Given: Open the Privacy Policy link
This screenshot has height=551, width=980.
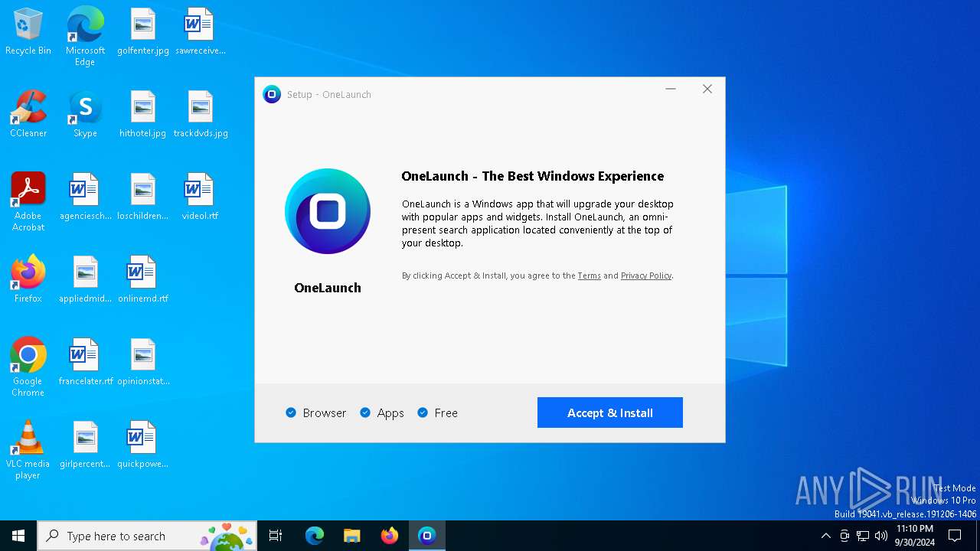Looking at the screenshot, I should tap(646, 275).
